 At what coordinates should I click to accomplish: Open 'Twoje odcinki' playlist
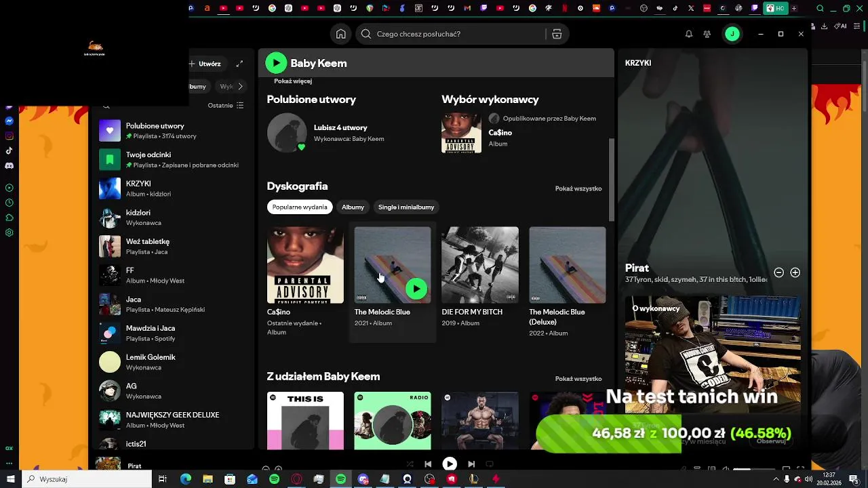tap(173, 160)
